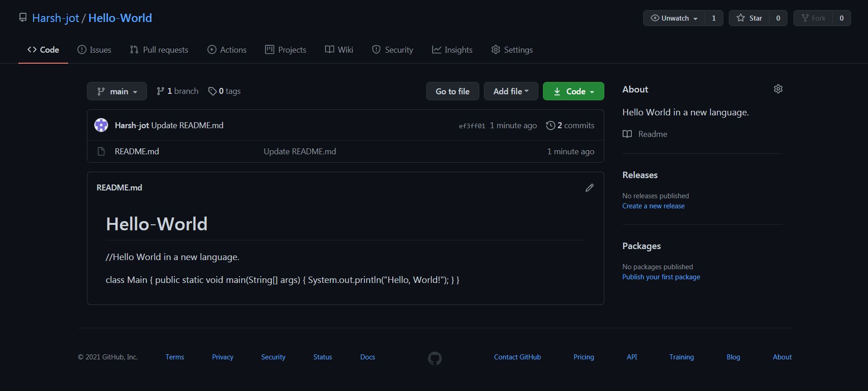Image resolution: width=868 pixels, height=391 pixels.
Task: Click the repository book icon beside Harsh-jot
Action: click(23, 18)
